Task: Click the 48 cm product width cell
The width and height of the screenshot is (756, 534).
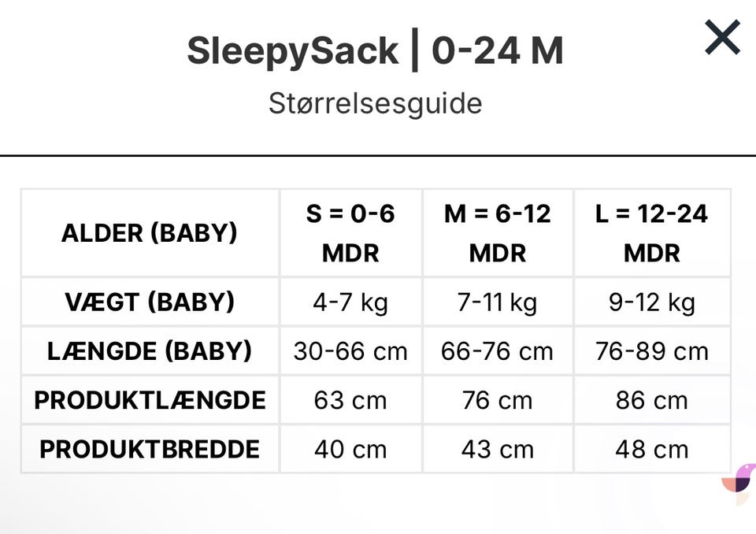Action: (652, 449)
